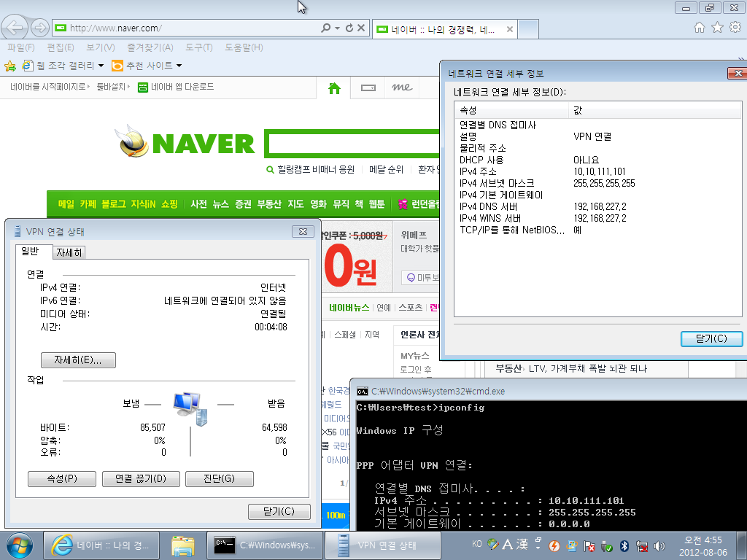747x560 pixels.
Task: Click the IE back arrow button
Action: (15, 27)
